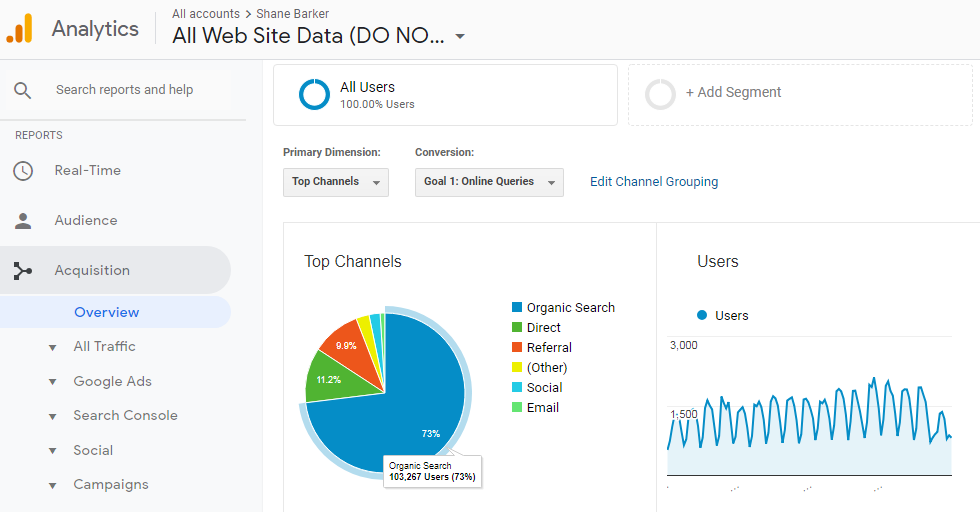Open the Goal 1: Online Queries dropdown
Image resolution: width=980 pixels, height=512 pixels.
coord(488,182)
